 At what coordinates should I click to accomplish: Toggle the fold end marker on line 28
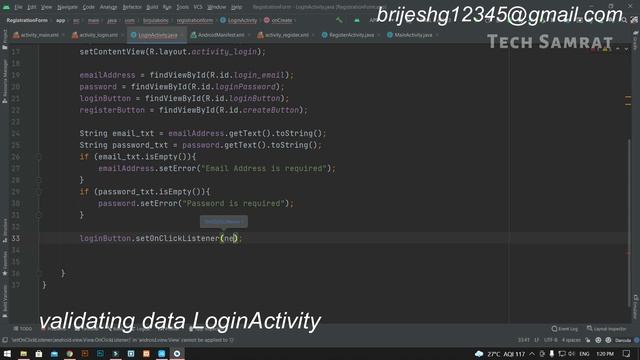39,180
